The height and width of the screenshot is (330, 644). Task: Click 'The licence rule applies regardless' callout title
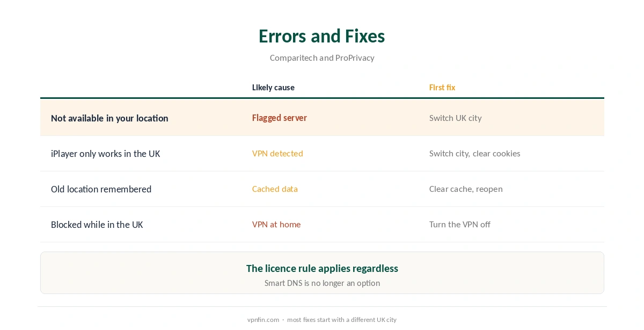(322, 268)
